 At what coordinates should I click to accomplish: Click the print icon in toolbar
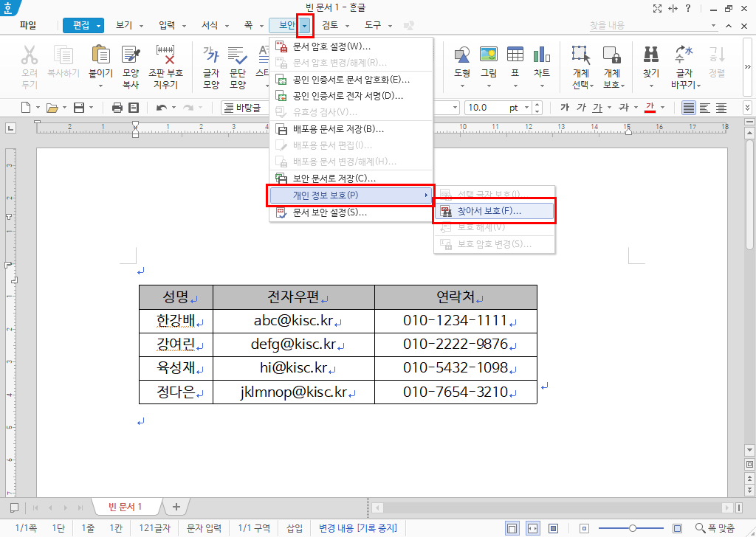coord(117,108)
